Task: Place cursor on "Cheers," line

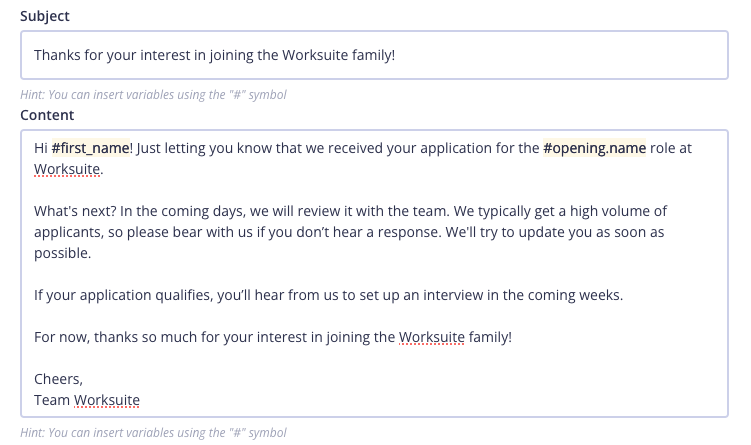Action: 58,379
